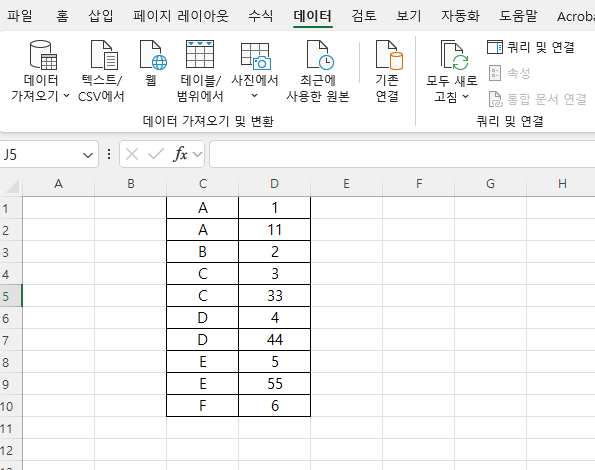The width and height of the screenshot is (595, 470).
Task: Switch to the 보기 tab
Action: click(x=409, y=16)
